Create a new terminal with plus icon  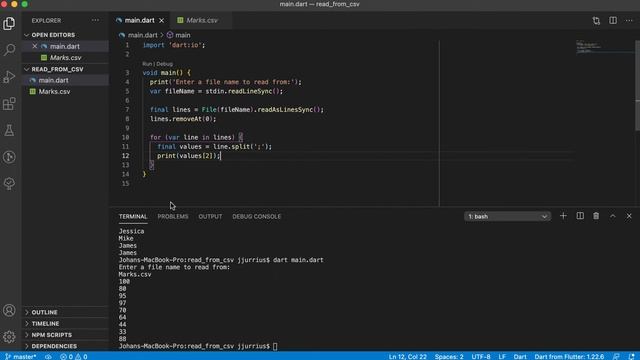[x=563, y=216]
